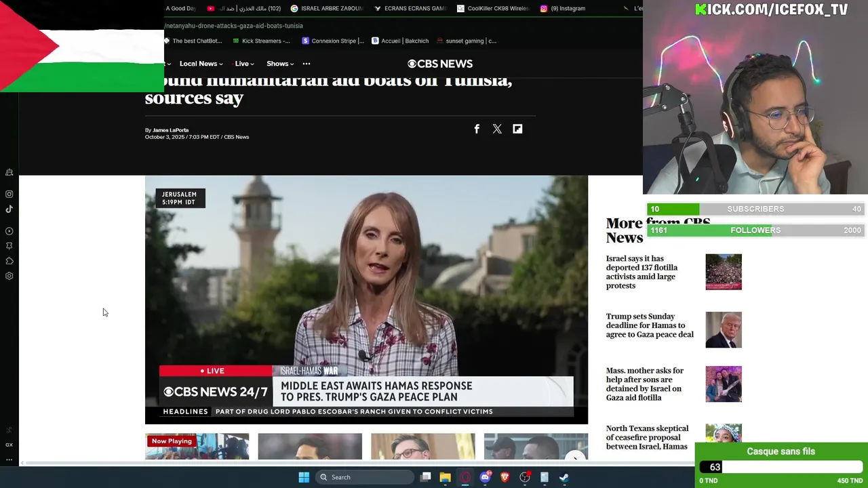
Task: Click the browser address bar URL
Action: coord(234,26)
